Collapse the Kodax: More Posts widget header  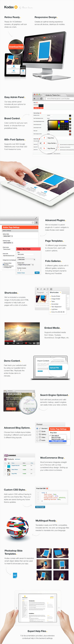click(28, 249)
